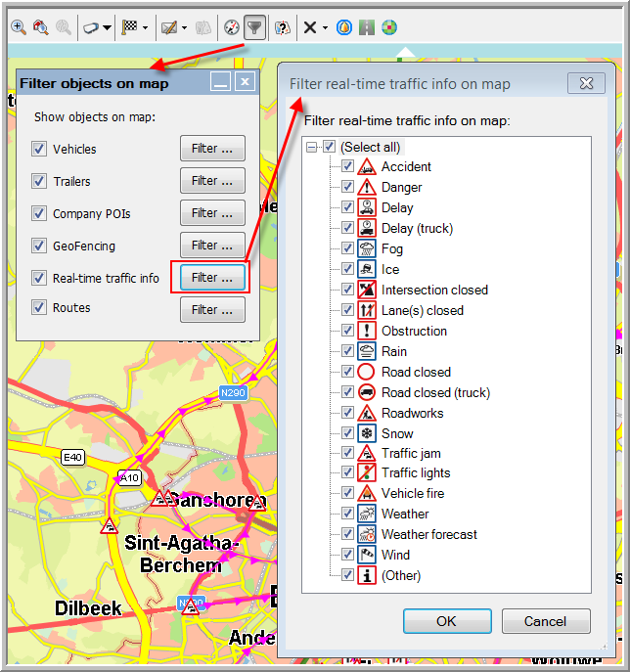Open Filter button for Real-time traffic info

tap(211, 278)
